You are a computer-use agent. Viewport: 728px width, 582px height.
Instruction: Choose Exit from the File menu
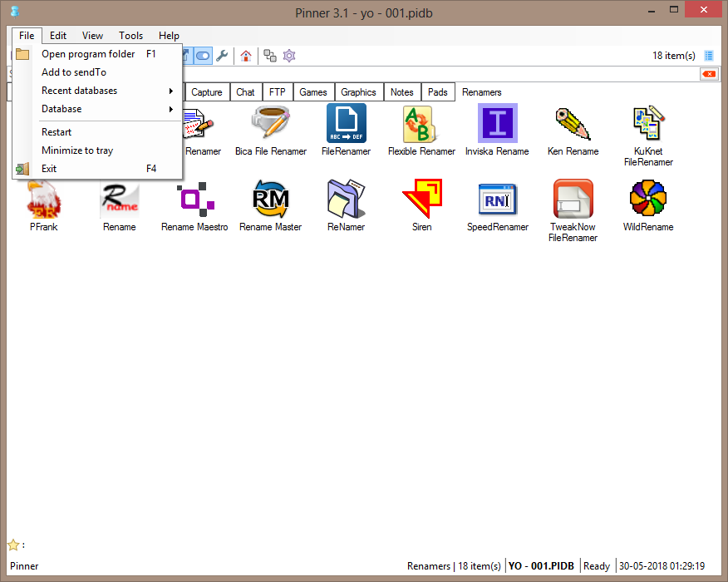[97, 169]
